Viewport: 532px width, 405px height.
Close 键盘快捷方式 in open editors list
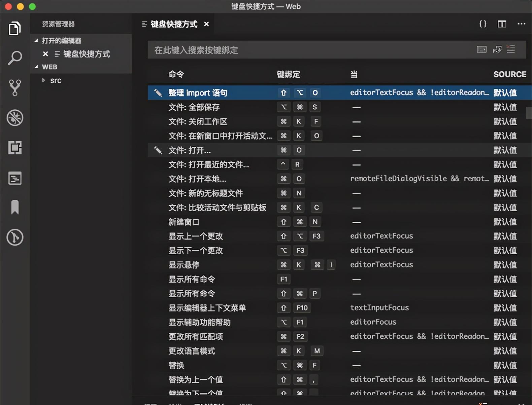coord(45,54)
